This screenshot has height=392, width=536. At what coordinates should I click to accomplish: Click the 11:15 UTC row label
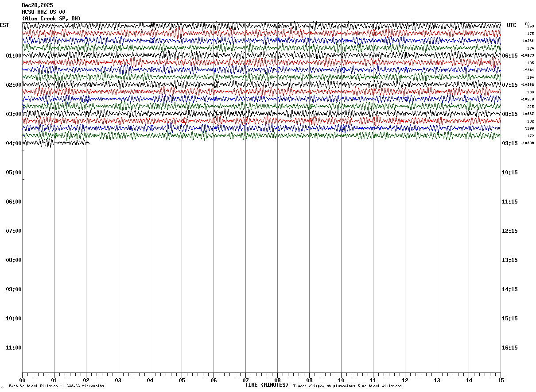pos(510,202)
